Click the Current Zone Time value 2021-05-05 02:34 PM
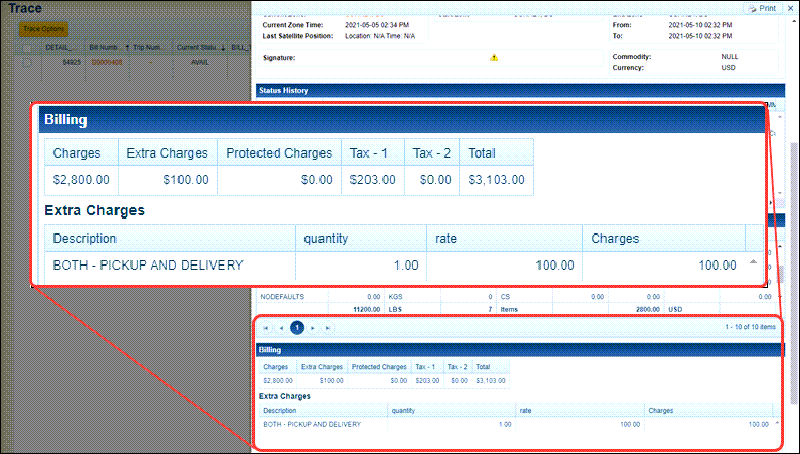 [377, 25]
